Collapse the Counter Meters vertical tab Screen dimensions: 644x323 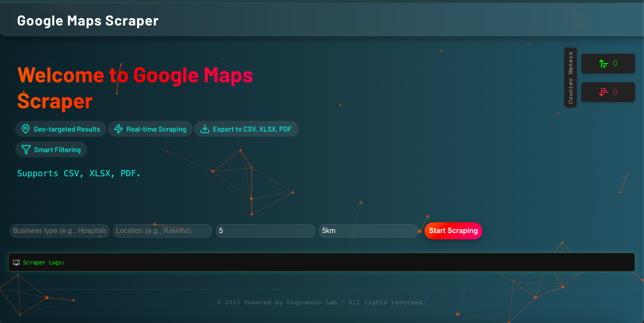(571, 78)
